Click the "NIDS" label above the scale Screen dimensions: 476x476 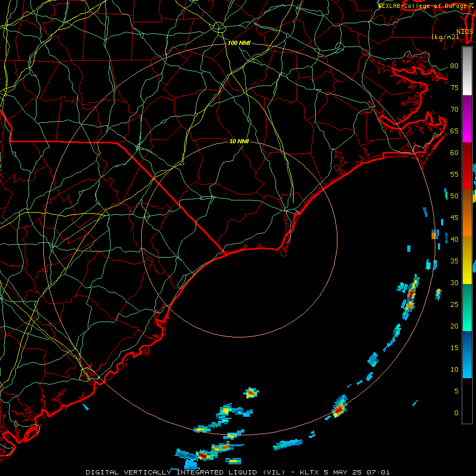(x=465, y=32)
